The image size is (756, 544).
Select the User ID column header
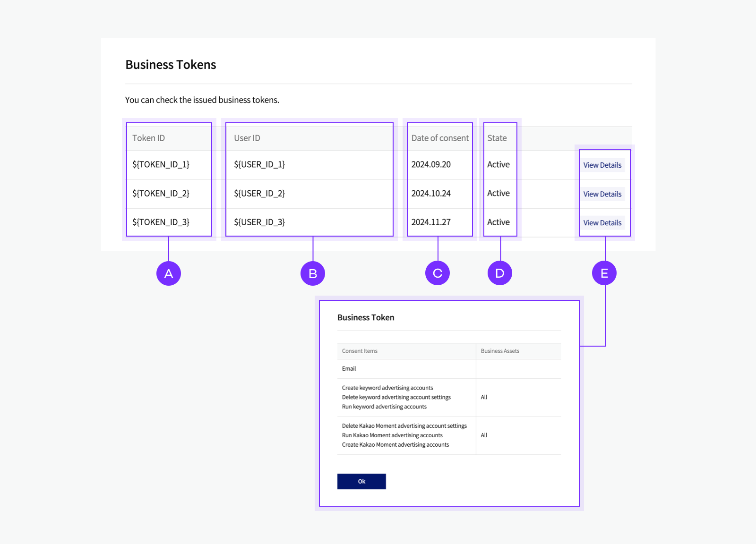[x=247, y=138]
